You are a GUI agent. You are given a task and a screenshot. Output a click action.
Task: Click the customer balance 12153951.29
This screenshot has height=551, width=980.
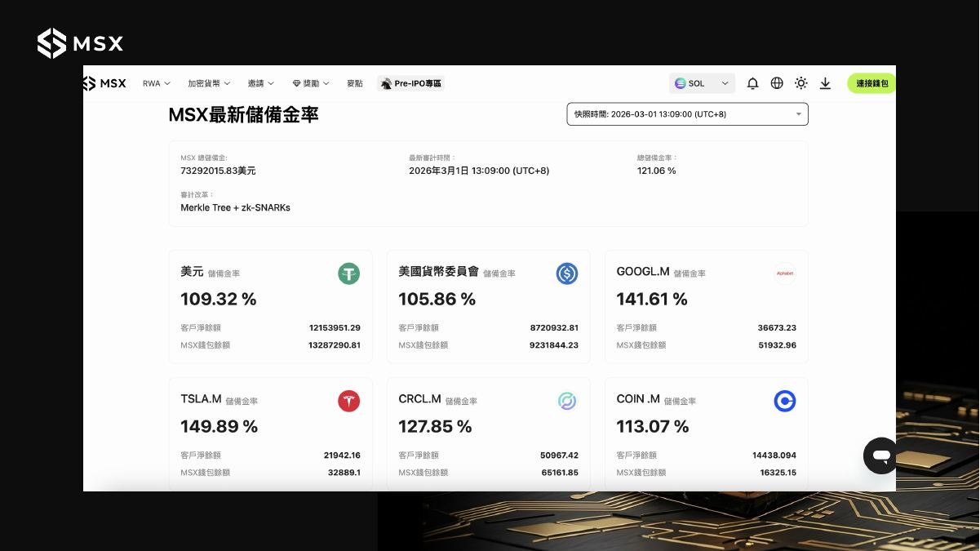pyautogui.click(x=335, y=327)
